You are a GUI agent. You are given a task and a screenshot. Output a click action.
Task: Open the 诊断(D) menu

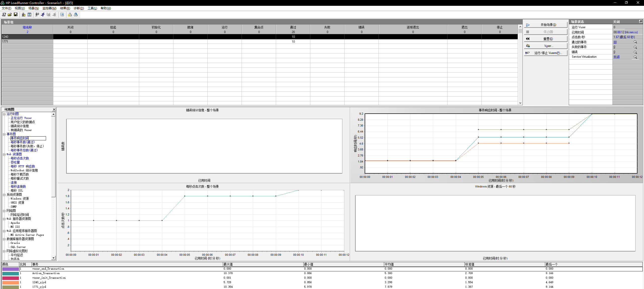click(x=79, y=8)
